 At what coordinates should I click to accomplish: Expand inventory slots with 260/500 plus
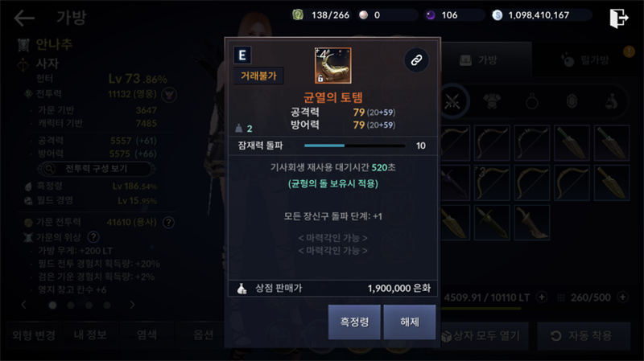[622, 297]
